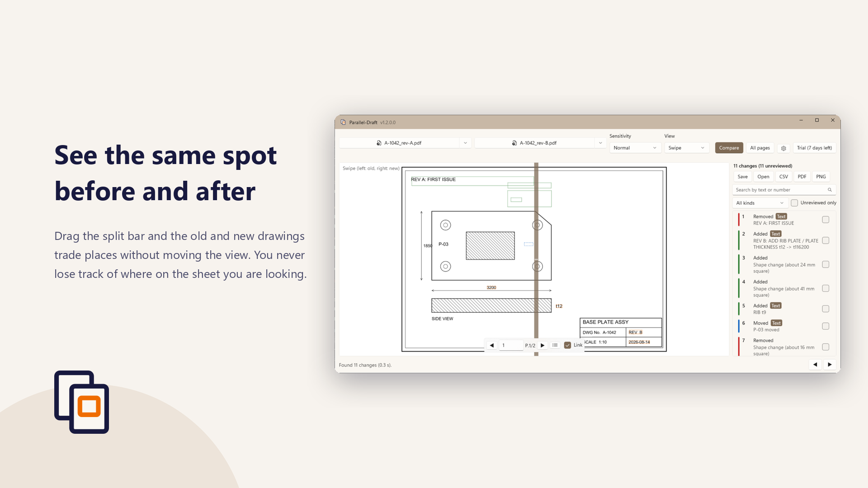Click the Text tag on change 6 Moved

(x=776, y=323)
